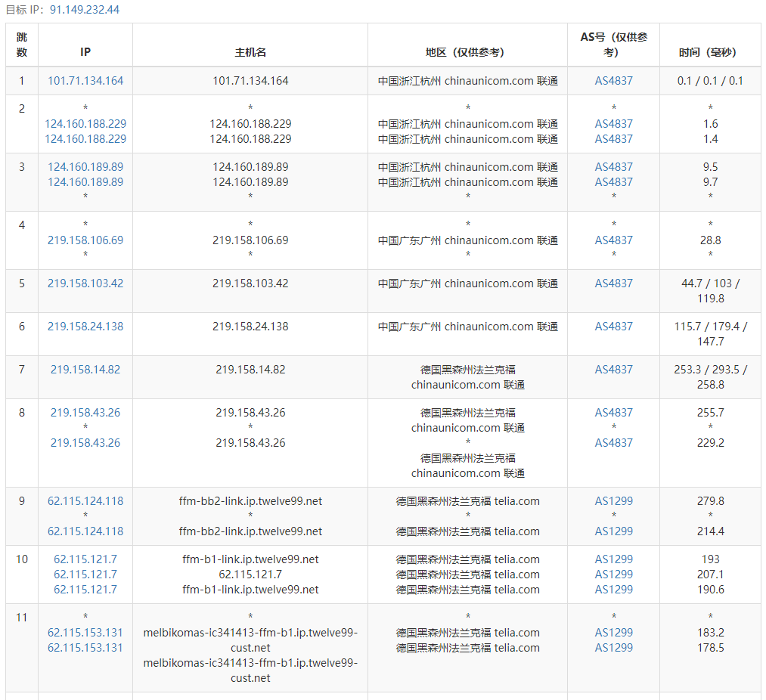Viewport: 766px width, 700px height.
Task: Open the first 62.115.124.118 IP link in hop 9
Action: point(85,500)
